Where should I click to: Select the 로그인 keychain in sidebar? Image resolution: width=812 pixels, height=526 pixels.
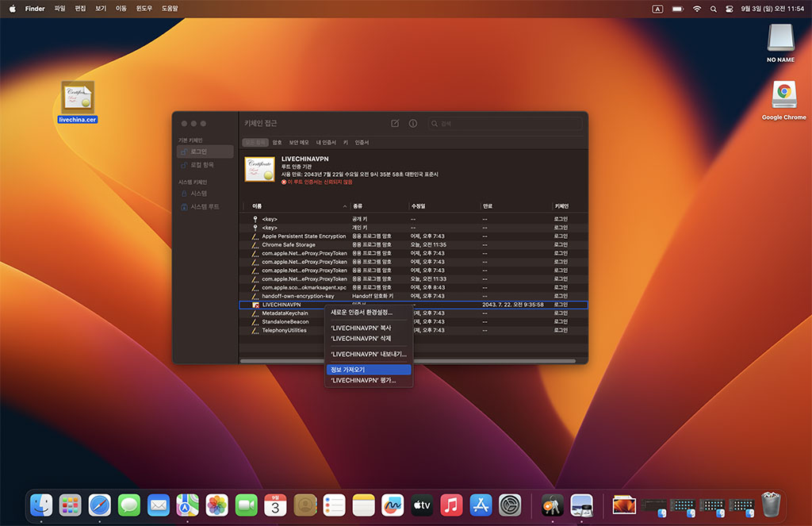(x=205, y=152)
